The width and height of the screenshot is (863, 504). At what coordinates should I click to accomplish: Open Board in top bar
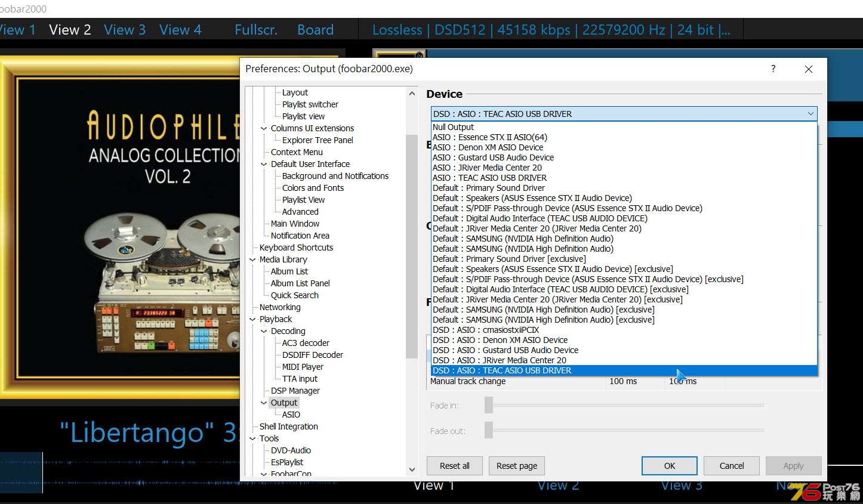(x=315, y=30)
